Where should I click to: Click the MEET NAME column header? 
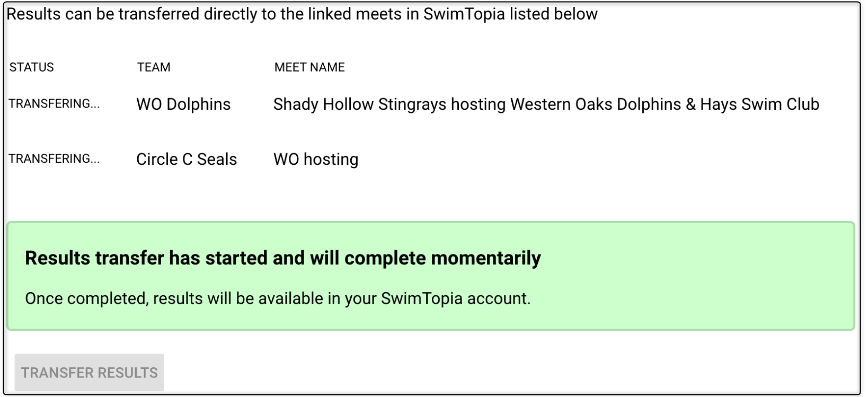point(309,67)
